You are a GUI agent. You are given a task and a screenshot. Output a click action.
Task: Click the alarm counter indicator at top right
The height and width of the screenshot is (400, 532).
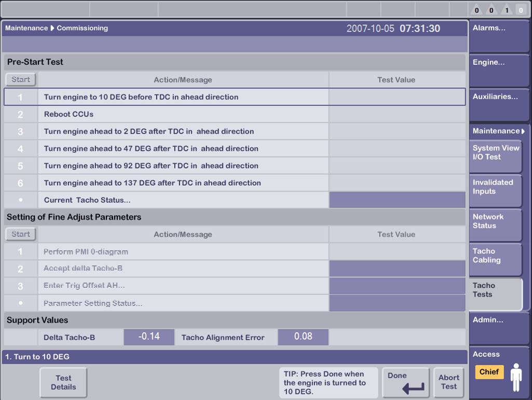pos(499,9)
